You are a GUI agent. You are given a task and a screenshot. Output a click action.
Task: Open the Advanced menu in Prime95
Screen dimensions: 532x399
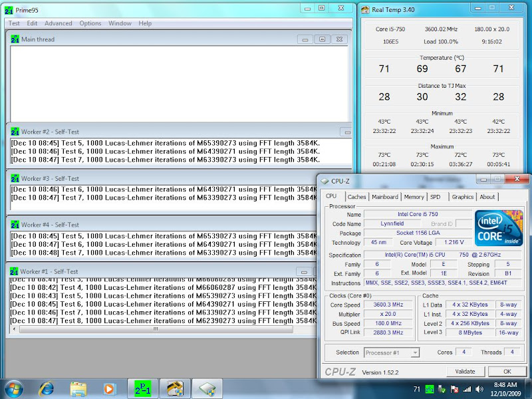[58, 23]
